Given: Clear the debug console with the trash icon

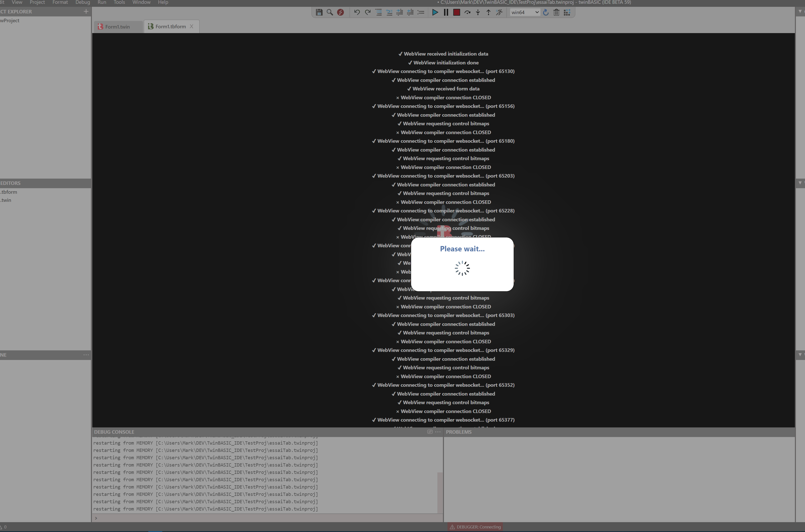Looking at the screenshot, I should tap(556, 12).
